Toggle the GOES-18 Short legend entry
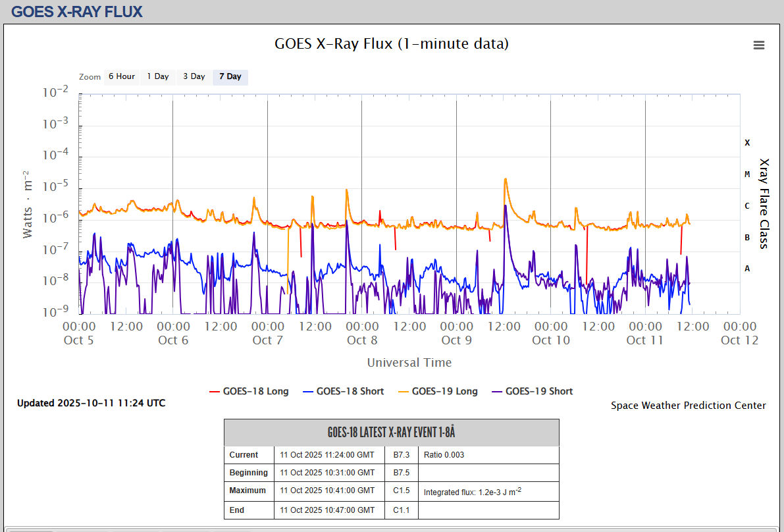This screenshot has width=784, height=532. pos(343,391)
